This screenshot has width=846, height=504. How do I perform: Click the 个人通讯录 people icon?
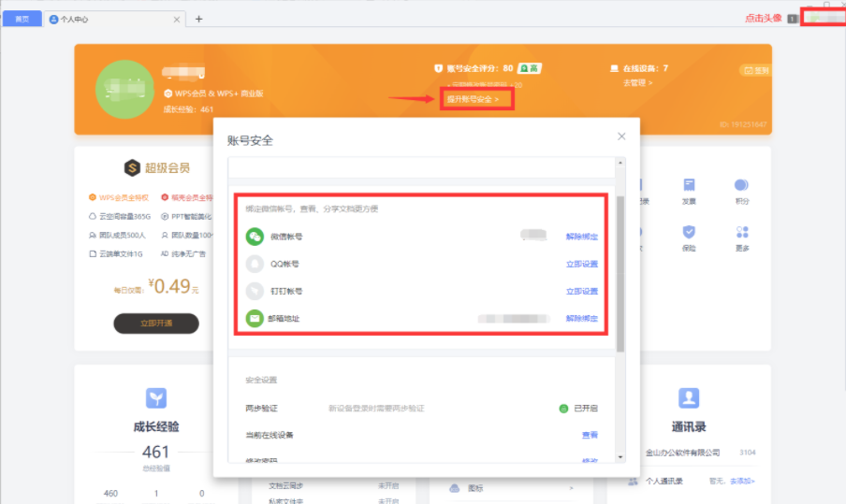(x=633, y=481)
